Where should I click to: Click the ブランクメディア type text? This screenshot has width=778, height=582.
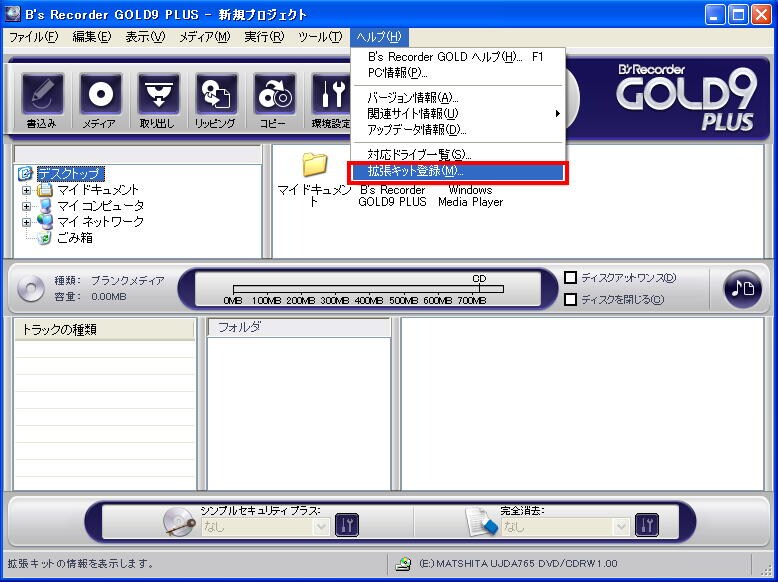point(128,280)
